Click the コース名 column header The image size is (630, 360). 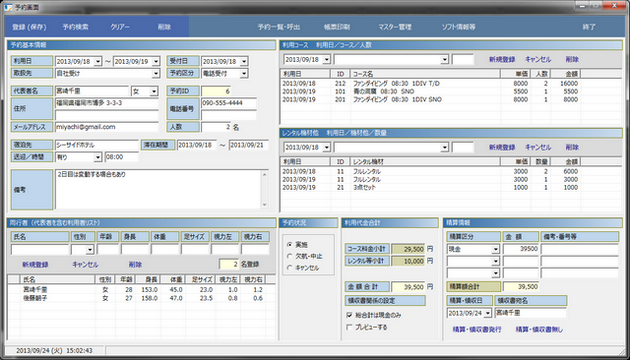425,74
